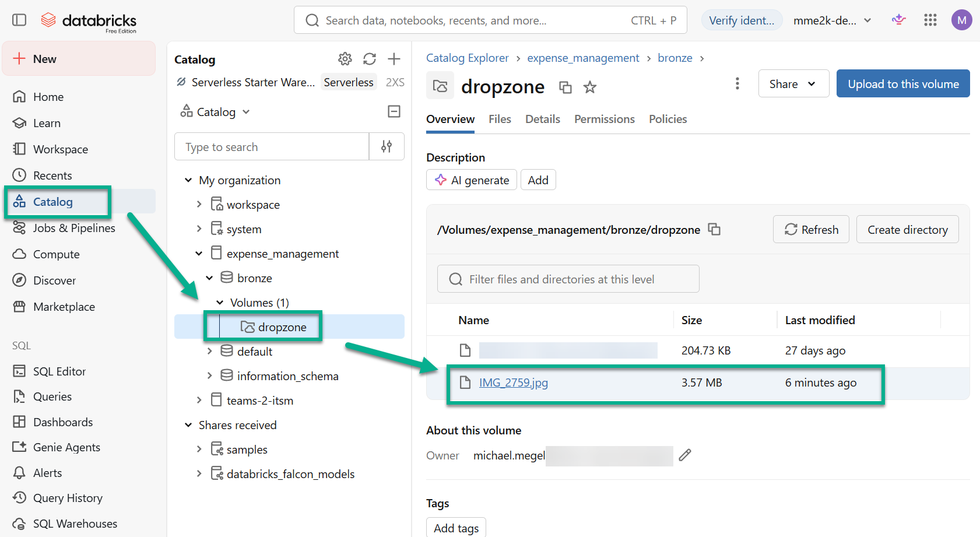
Task: Open the Permissions tab
Action: coord(604,119)
